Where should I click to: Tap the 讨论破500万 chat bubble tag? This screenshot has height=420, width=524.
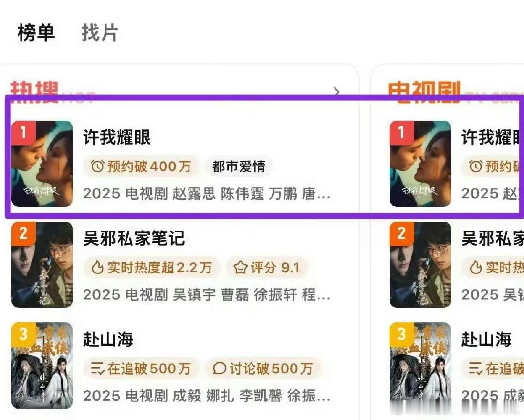[x=263, y=369]
